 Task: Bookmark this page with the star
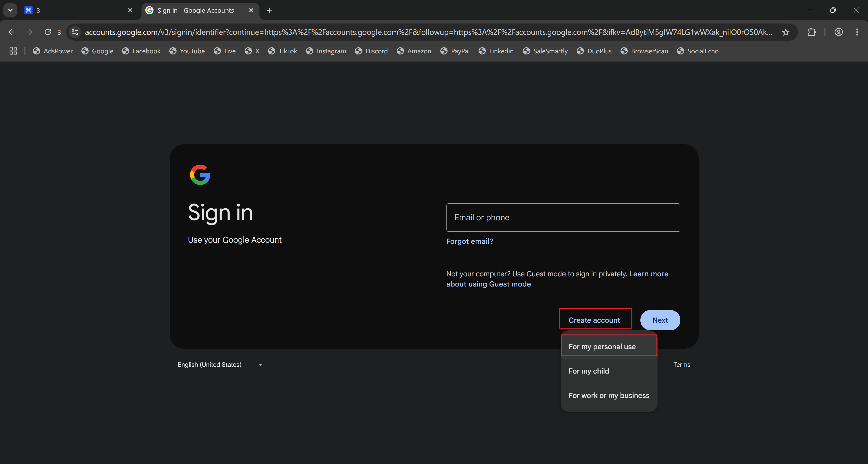pyautogui.click(x=786, y=32)
